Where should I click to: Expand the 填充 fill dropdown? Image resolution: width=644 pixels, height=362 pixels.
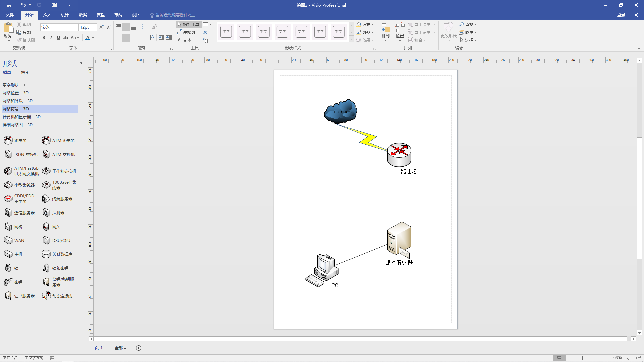pyautogui.click(x=372, y=25)
